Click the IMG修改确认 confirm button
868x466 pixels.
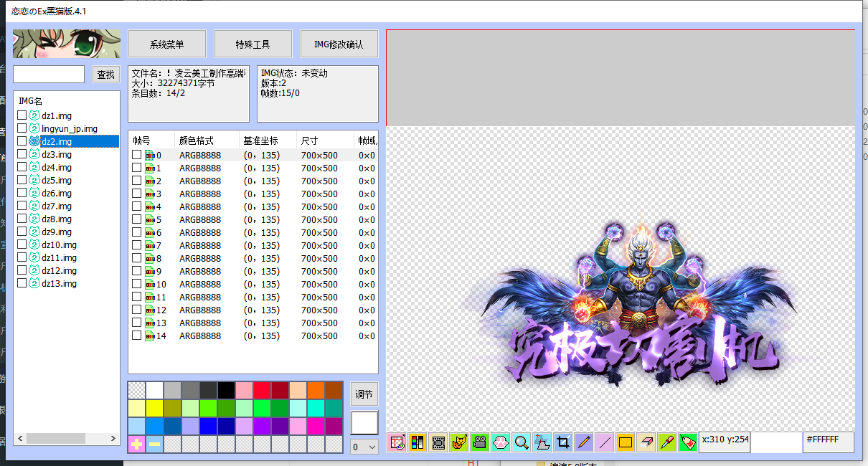tap(339, 43)
